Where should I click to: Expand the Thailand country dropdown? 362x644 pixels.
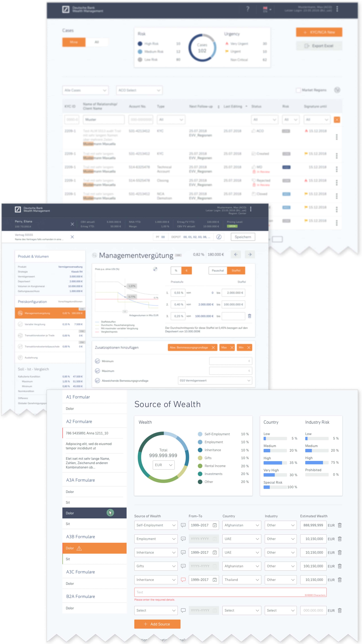coord(241,580)
